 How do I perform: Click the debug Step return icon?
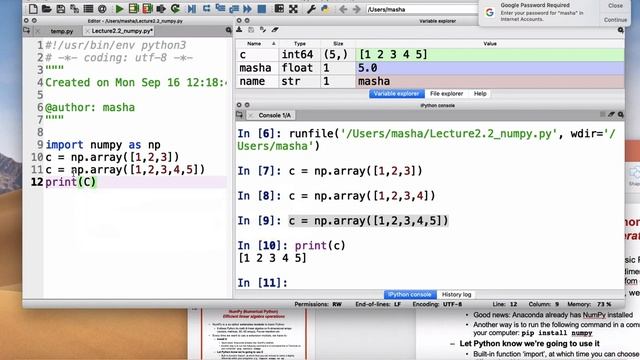(234, 9)
